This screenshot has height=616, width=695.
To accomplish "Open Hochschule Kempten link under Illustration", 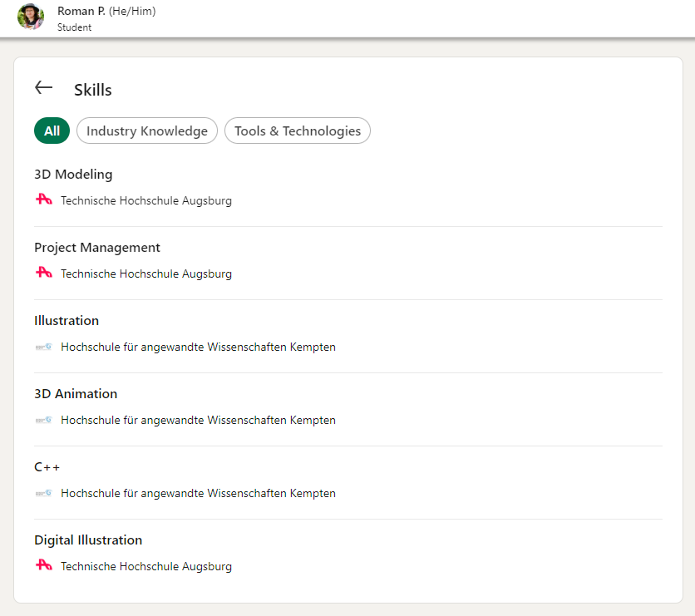I will pyautogui.click(x=198, y=347).
